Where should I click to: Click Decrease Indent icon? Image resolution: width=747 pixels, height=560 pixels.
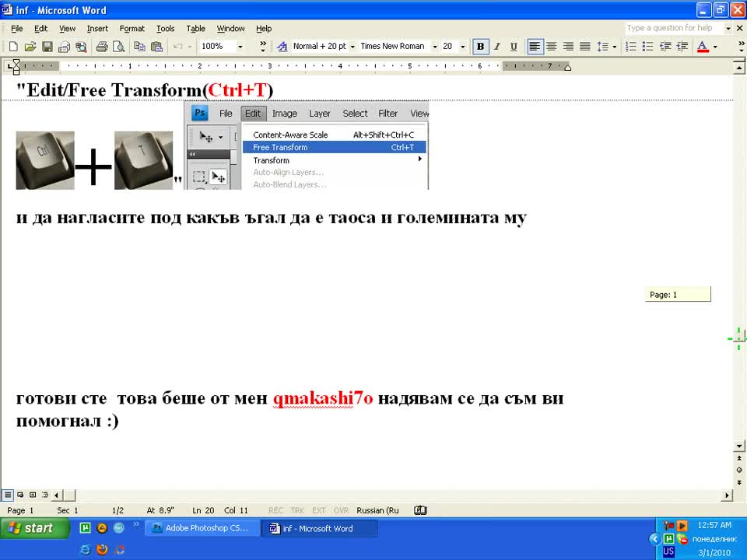[665, 47]
